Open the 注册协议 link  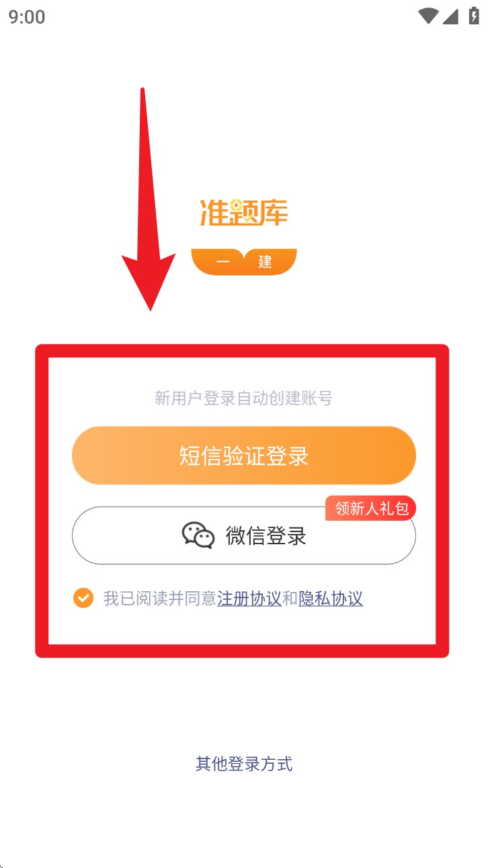249,599
